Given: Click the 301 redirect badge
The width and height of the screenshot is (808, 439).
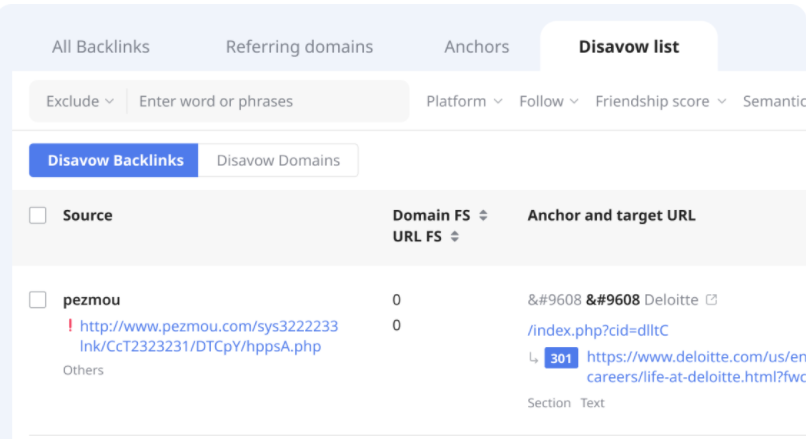Looking at the screenshot, I should [560, 358].
